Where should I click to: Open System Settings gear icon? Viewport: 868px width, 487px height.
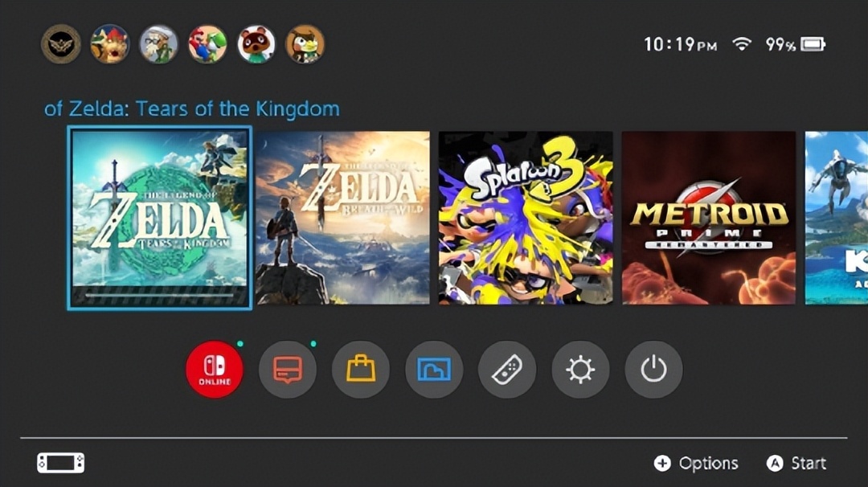click(580, 369)
